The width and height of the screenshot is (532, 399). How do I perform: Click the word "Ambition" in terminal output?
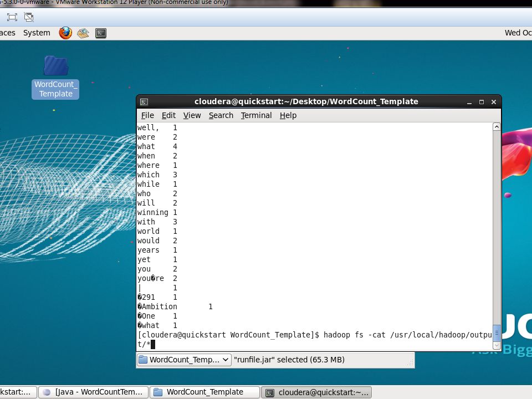click(160, 306)
